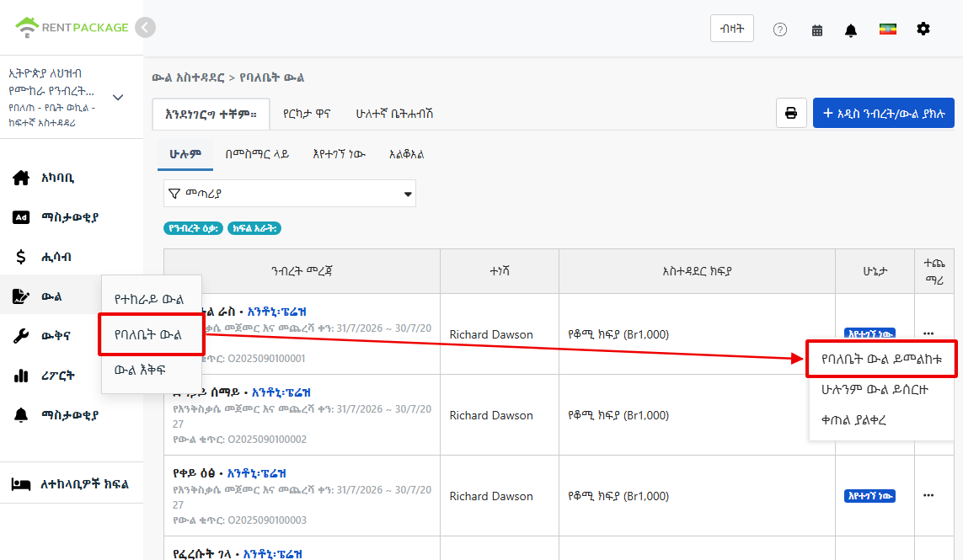This screenshot has width=963, height=560.
Task: Click the ንብረት መረጃ column header
Action: click(x=302, y=271)
